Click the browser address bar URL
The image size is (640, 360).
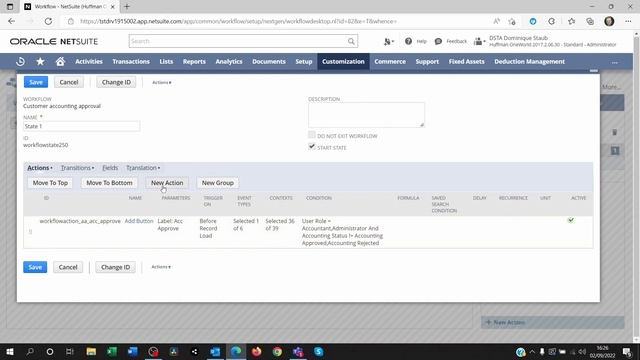(238, 21)
